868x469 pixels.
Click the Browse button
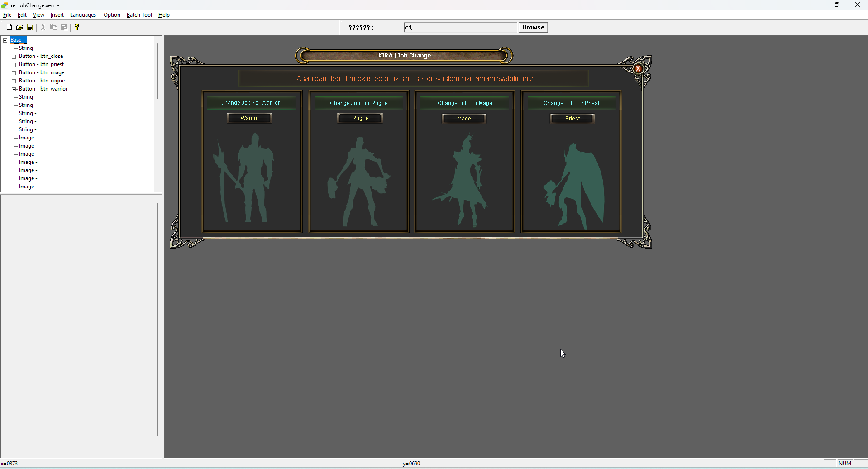pos(533,28)
